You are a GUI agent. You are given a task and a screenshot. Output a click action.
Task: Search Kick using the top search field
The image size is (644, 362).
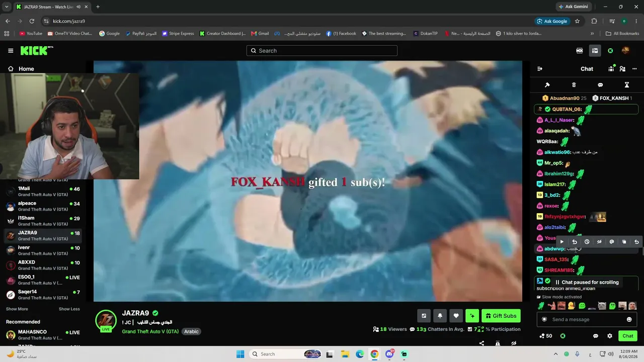322,51
